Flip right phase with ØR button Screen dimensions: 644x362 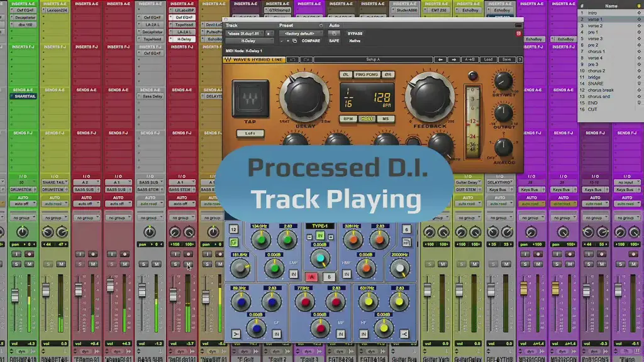[387, 75]
